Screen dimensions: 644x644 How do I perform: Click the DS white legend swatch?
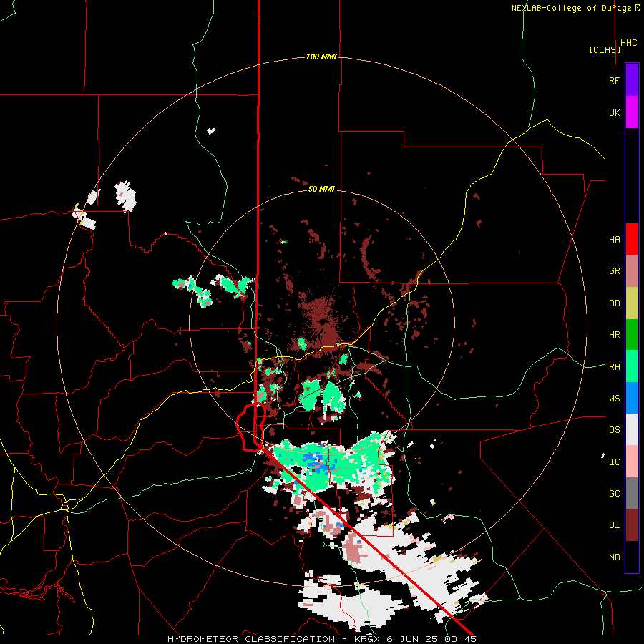(x=632, y=429)
